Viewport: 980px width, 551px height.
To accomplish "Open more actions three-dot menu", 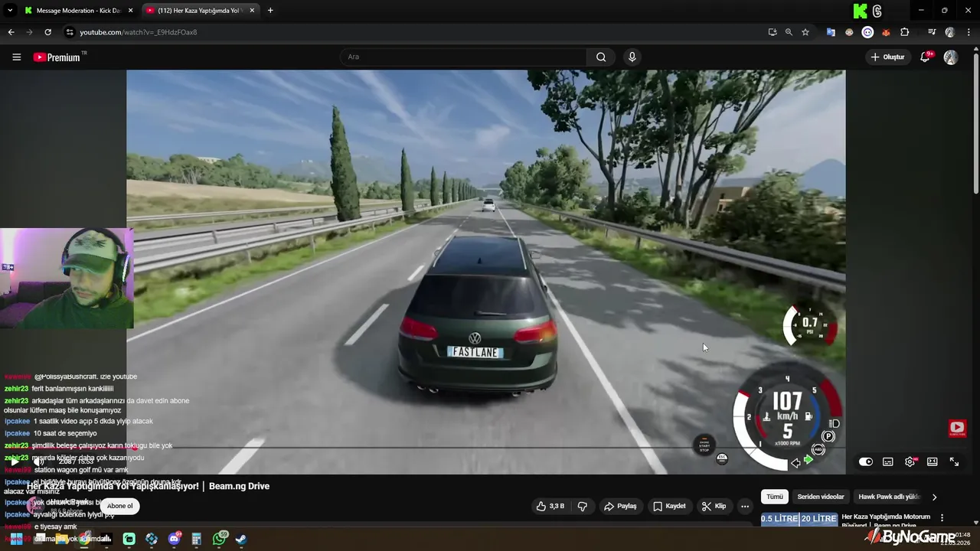I will tap(744, 506).
